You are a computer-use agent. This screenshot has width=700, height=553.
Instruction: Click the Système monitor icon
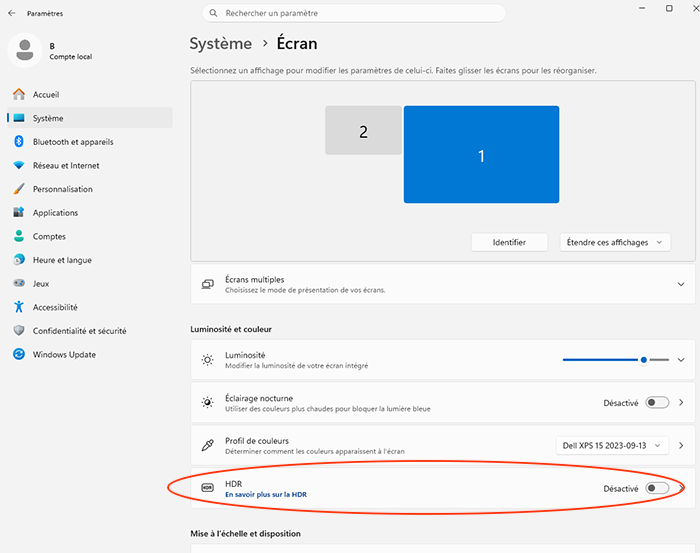coord(19,118)
